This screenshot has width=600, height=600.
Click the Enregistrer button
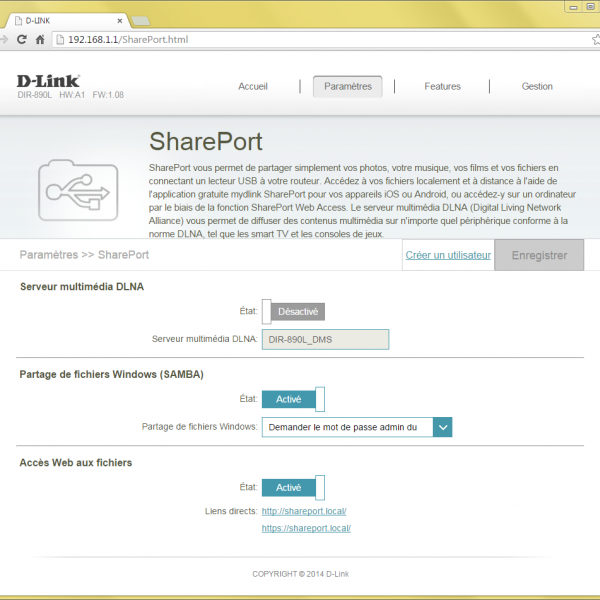coord(539,255)
